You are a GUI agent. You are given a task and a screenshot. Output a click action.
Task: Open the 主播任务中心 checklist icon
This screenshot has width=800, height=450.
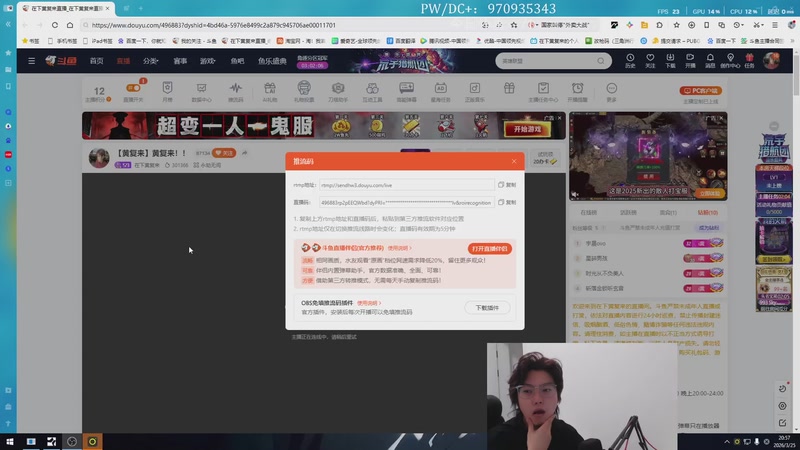tap(543, 91)
